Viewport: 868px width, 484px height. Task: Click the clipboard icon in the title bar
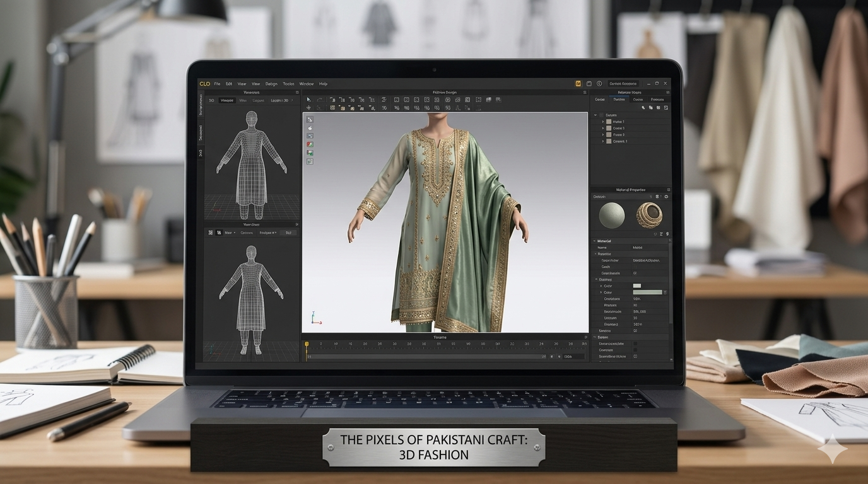click(x=589, y=83)
